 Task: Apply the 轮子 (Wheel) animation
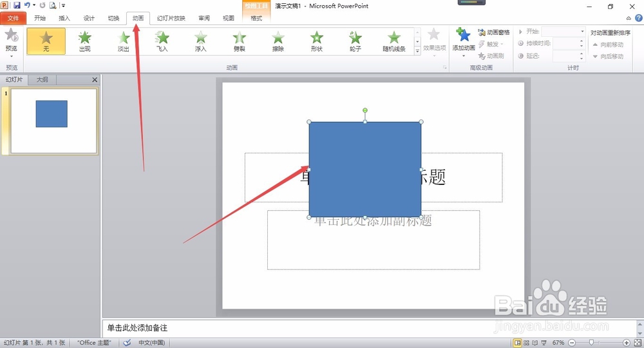[355, 41]
